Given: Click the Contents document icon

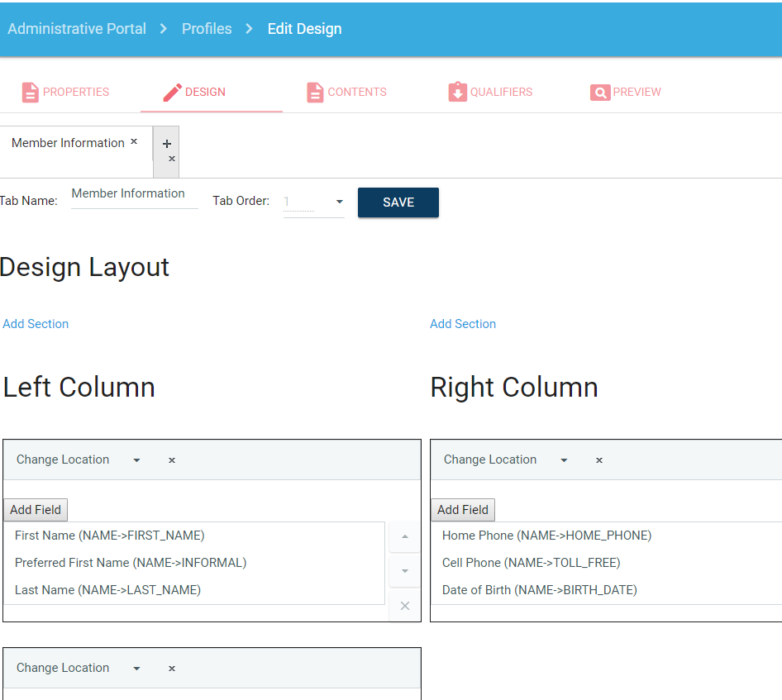Looking at the screenshot, I should click(315, 93).
